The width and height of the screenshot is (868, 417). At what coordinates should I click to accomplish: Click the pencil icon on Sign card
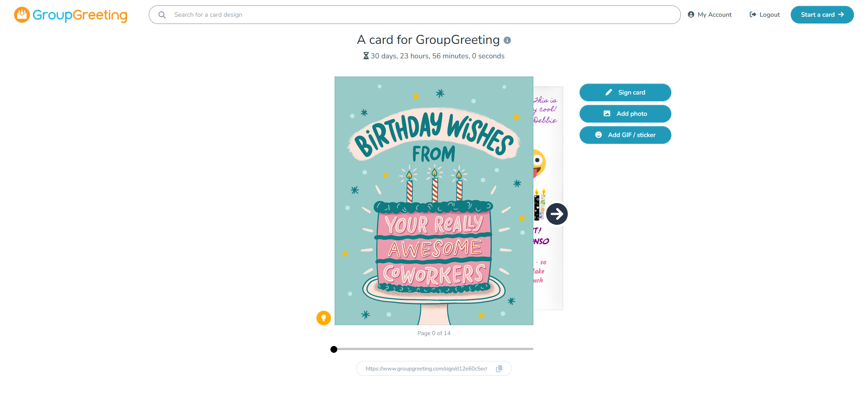click(609, 92)
